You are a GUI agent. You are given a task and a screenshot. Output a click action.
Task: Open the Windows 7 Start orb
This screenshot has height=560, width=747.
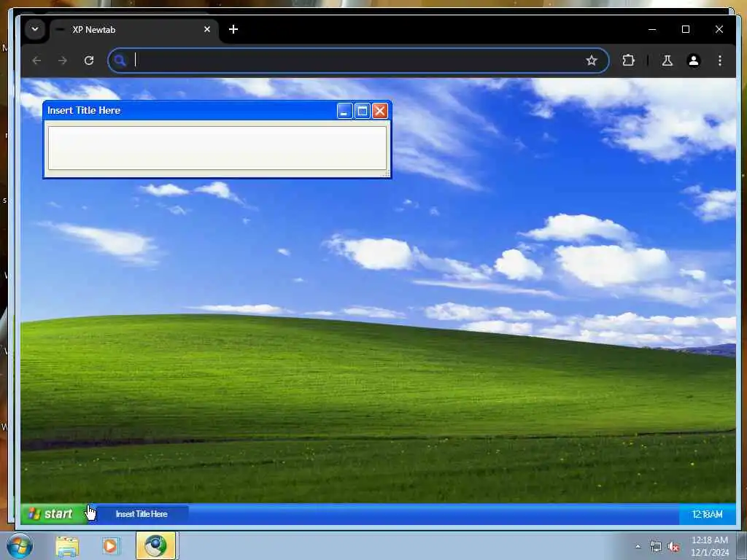coord(19,545)
